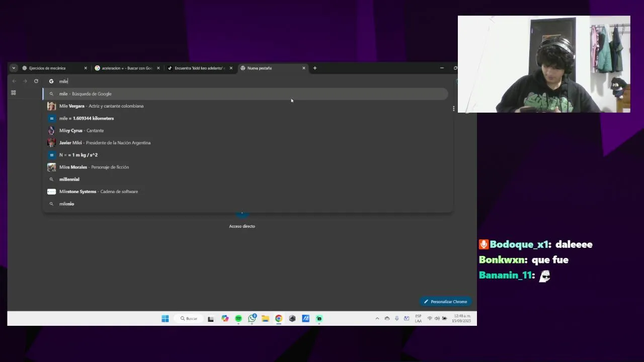Click the calculator icon beside the mile conversion

pyautogui.click(x=51, y=118)
